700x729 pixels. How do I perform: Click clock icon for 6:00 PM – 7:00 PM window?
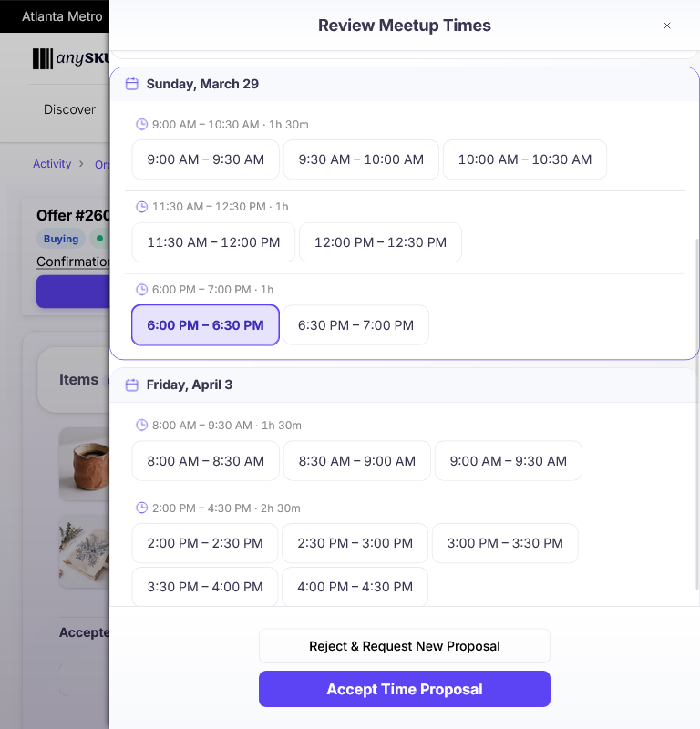point(141,290)
